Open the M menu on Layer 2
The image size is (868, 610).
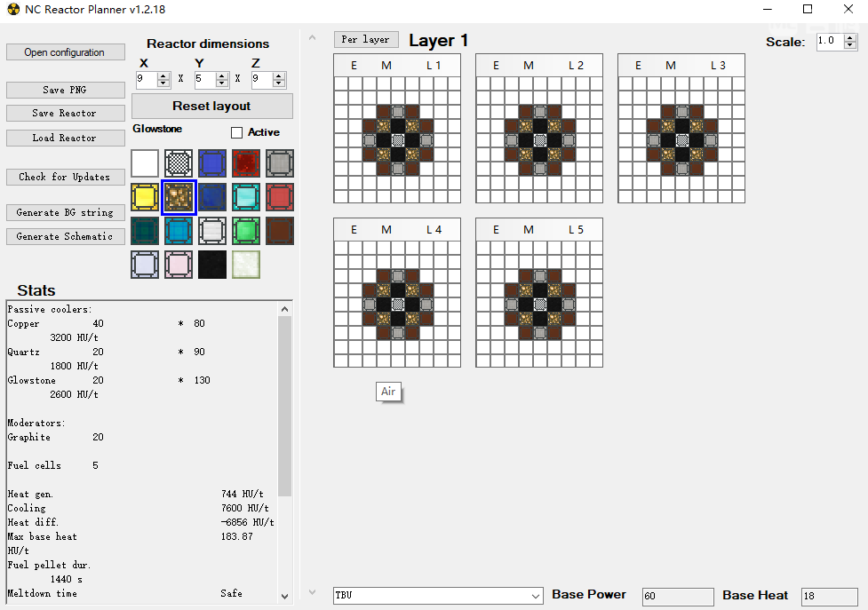click(529, 66)
